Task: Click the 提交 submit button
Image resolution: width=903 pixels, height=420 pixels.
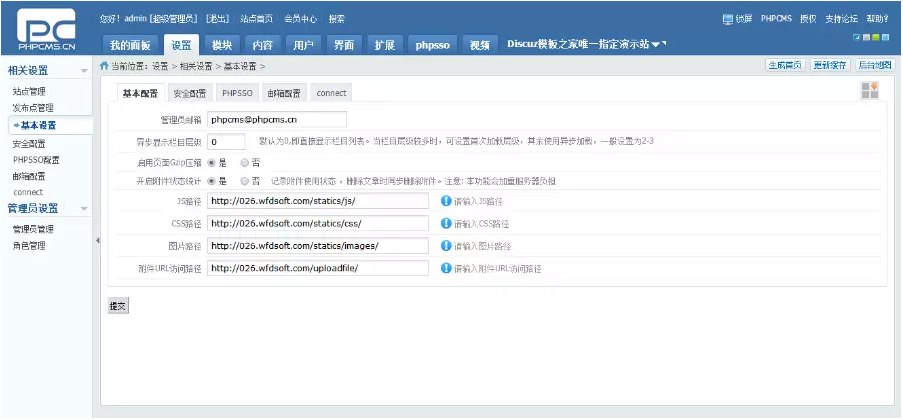Action: 118,306
